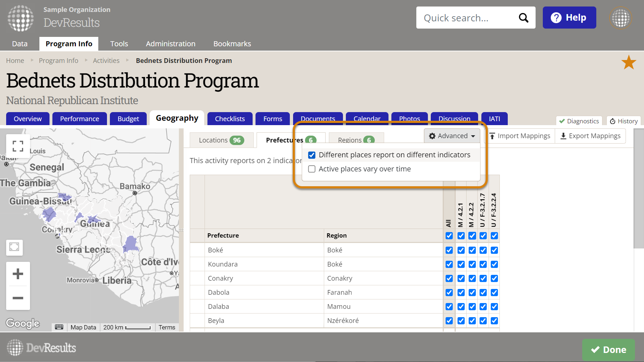This screenshot has height=362, width=644.
Task: Open History panel
Action: pos(624,121)
